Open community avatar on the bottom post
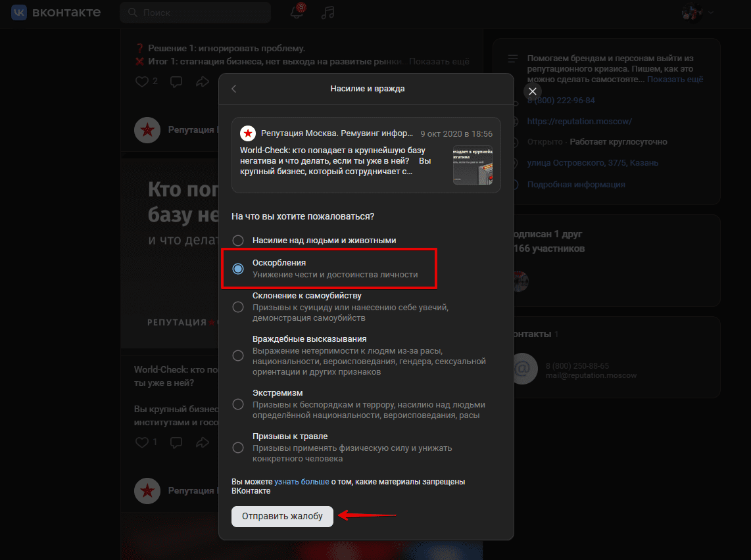This screenshot has height=560, width=751. pyautogui.click(x=147, y=490)
